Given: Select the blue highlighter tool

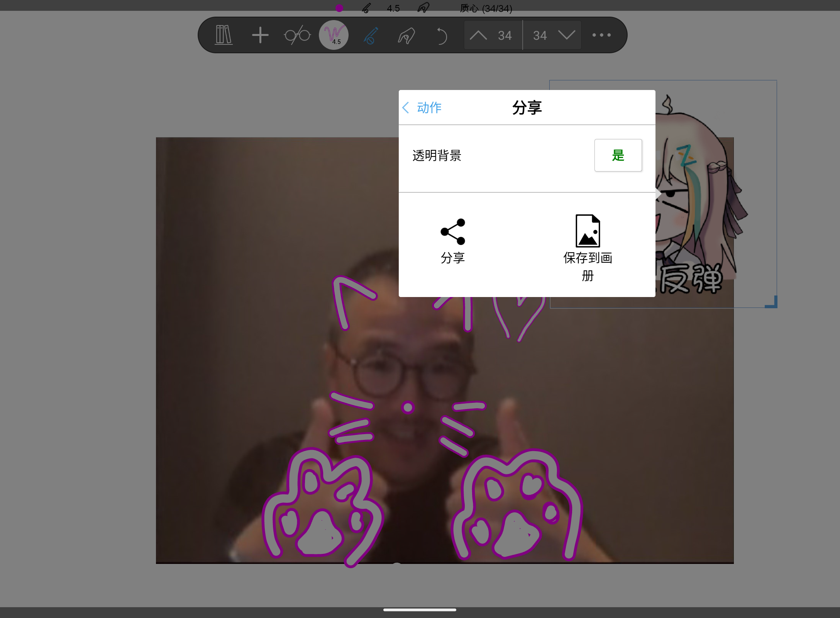Looking at the screenshot, I should click(371, 35).
